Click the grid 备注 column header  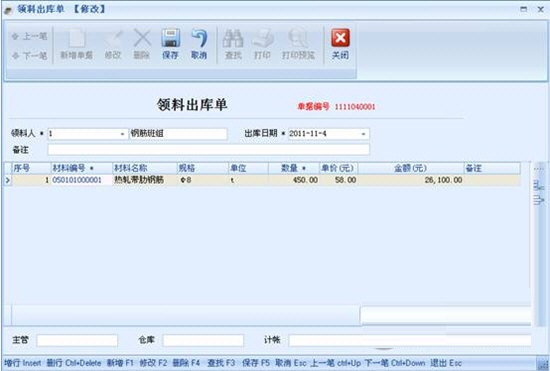coord(492,168)
